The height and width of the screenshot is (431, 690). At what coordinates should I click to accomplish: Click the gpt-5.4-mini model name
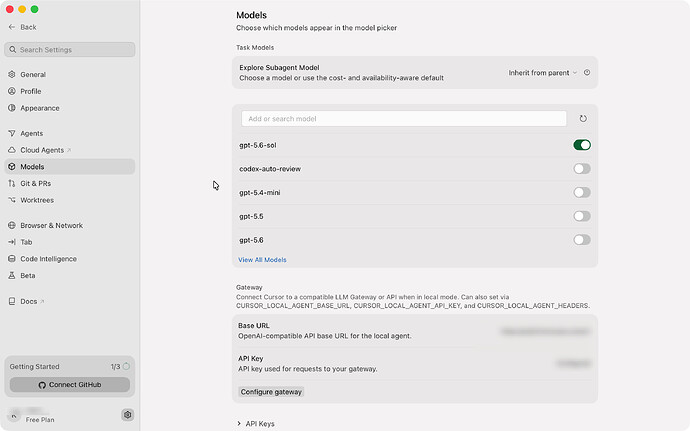tap(260, 193)
